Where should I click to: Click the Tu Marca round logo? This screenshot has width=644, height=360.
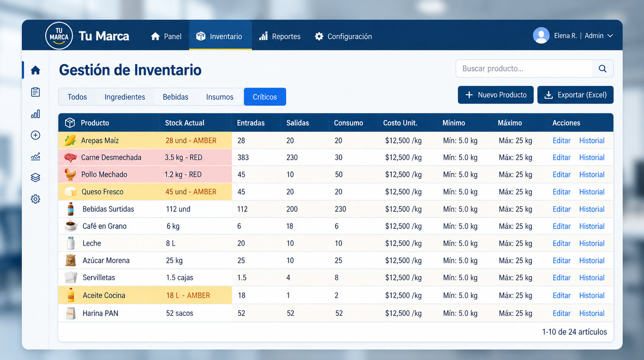coord(59,36)
